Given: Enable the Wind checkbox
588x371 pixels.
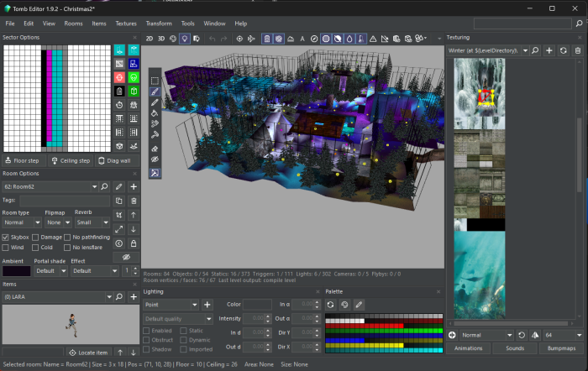Looking at the screenshot, I should click(x=5, y=248).
